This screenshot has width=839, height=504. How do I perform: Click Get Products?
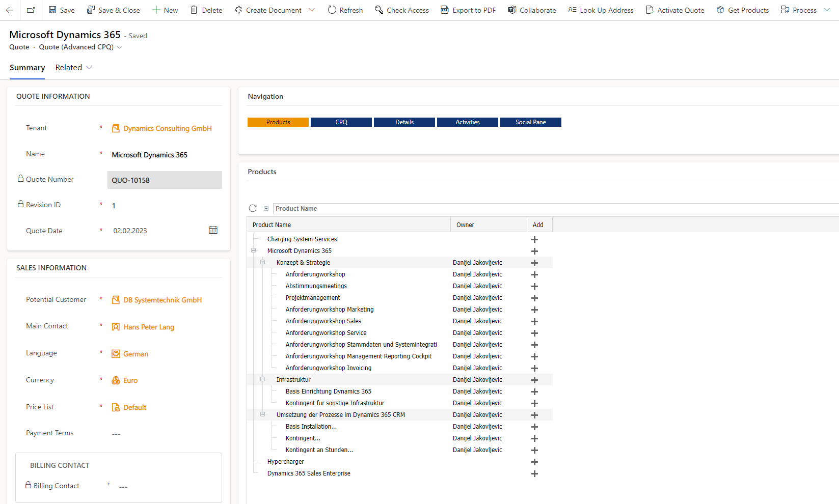pyautogui.click(x=743, y=10)
